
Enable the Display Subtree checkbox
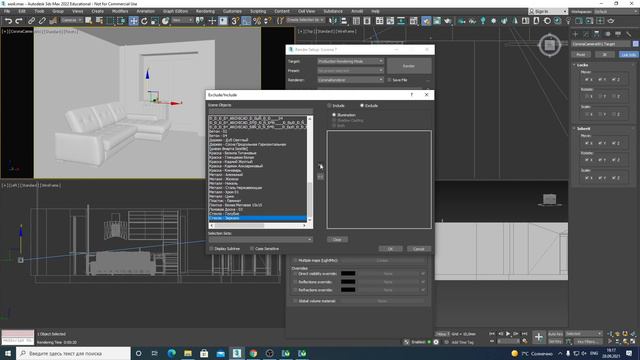[211, 249]
